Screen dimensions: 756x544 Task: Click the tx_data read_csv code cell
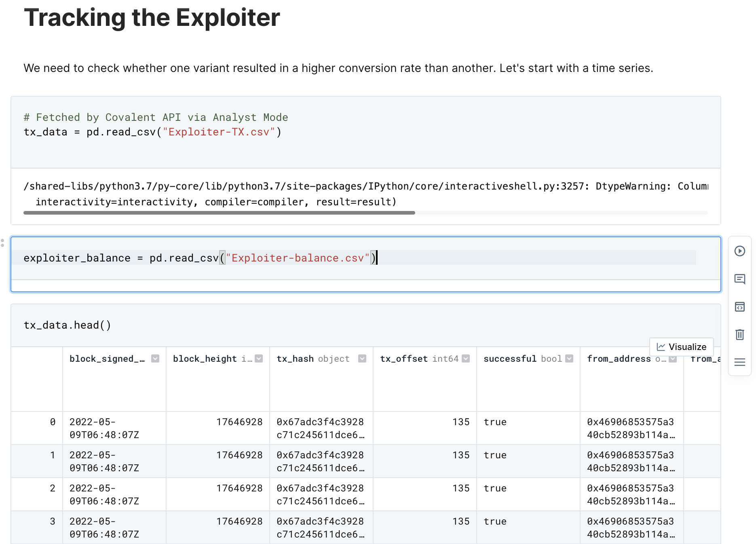coord(366,132)
